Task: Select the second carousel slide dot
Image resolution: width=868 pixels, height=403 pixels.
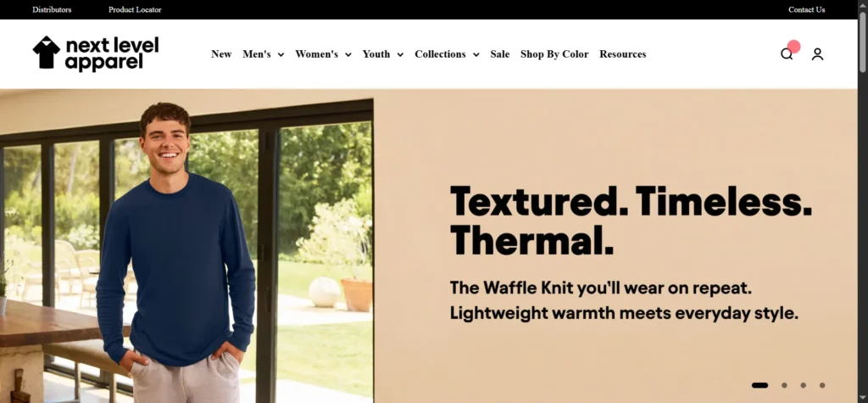Action: pos(784,385)
